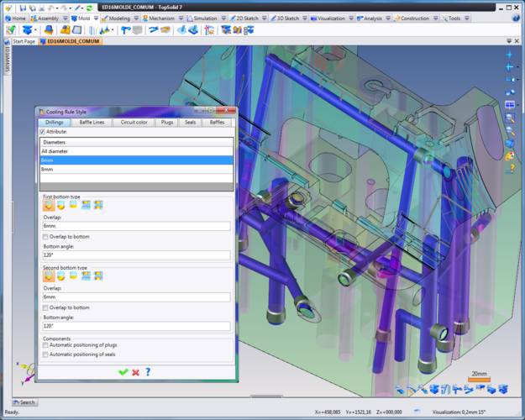Switch to the Baffle Lines tab

point(92,122)
